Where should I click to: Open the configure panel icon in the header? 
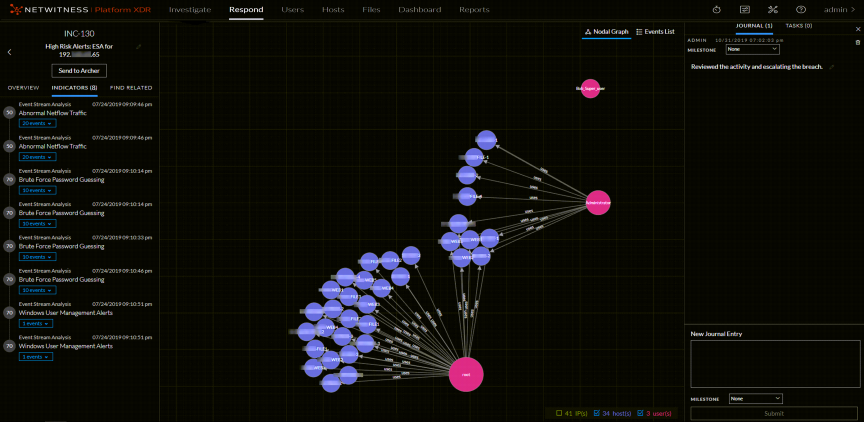pos(745,9)
